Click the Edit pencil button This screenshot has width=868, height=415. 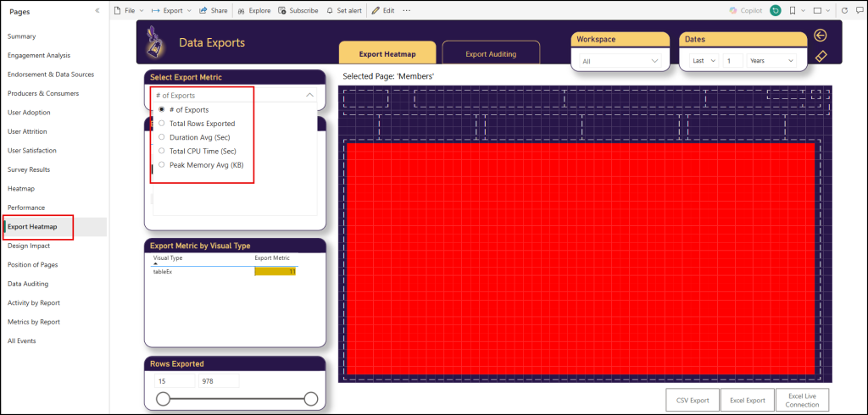383,11
